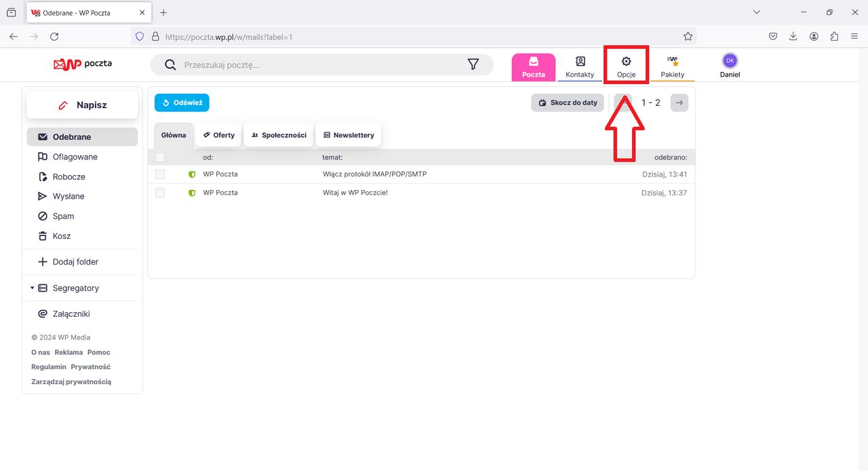Check the Włącz protokół IMAP/POP/SMTP message
This screenshot has height=471, width=868.
[x=160, y=174]
